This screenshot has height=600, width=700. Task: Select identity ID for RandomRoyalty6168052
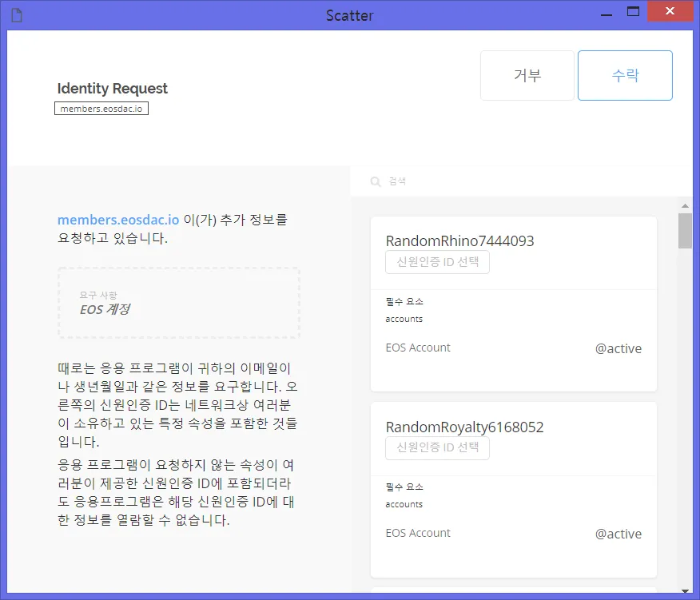pyautogui.click(x=438, y=447)
